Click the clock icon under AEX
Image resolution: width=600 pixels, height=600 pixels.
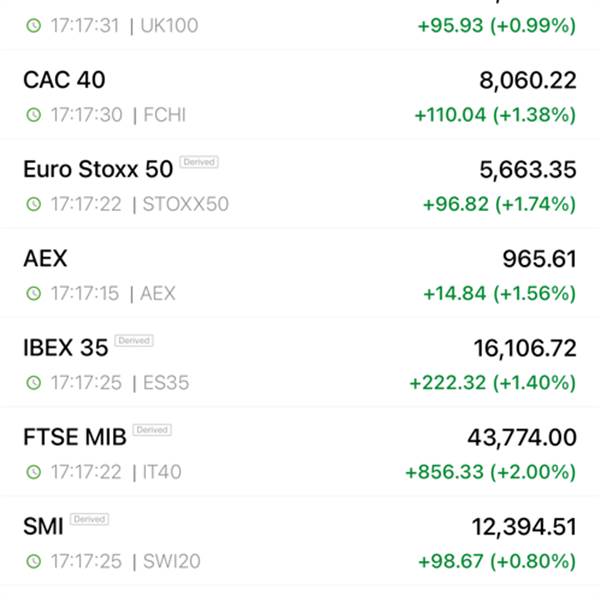[34, 293]
